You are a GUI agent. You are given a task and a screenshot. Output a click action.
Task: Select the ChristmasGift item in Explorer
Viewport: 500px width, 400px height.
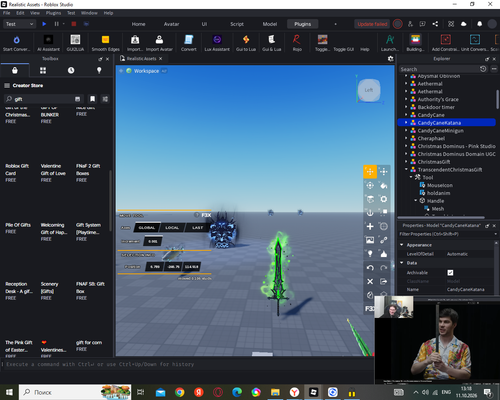[x=434, y=162]
